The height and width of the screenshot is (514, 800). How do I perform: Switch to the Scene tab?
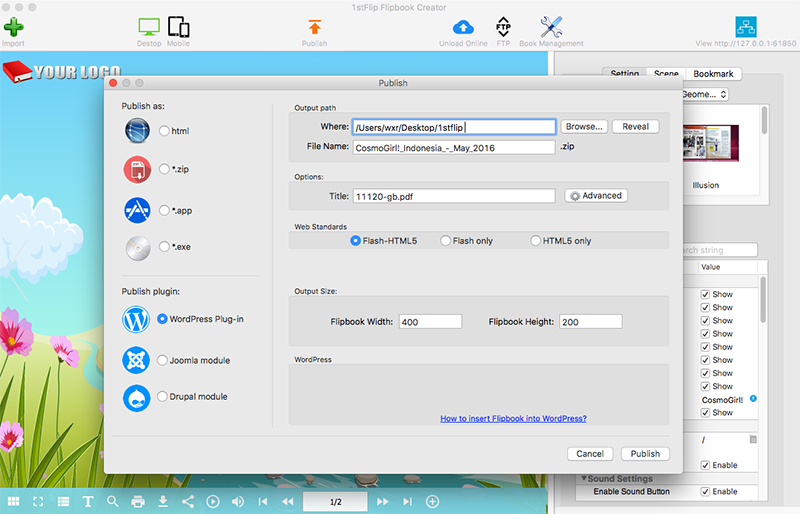666,74
